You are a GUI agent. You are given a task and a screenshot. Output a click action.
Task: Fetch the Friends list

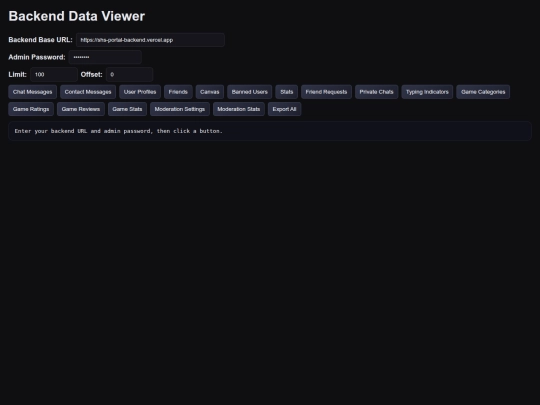178,92
